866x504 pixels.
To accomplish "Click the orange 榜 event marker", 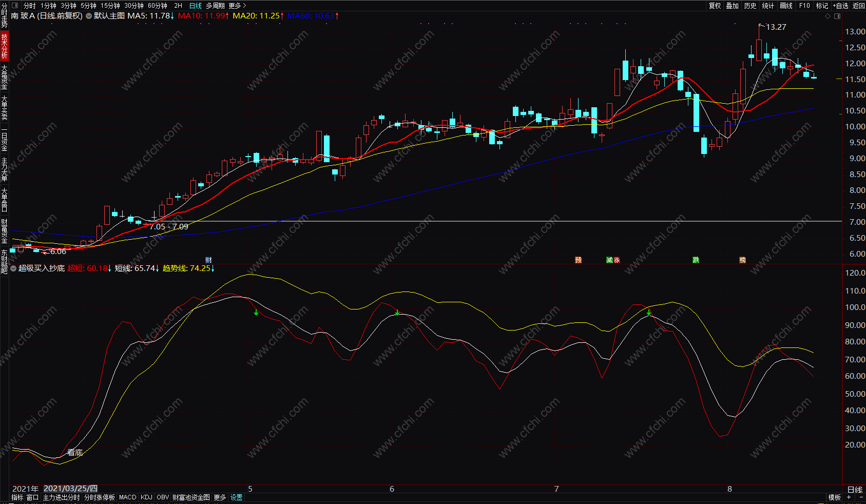I will pos(742,260).
